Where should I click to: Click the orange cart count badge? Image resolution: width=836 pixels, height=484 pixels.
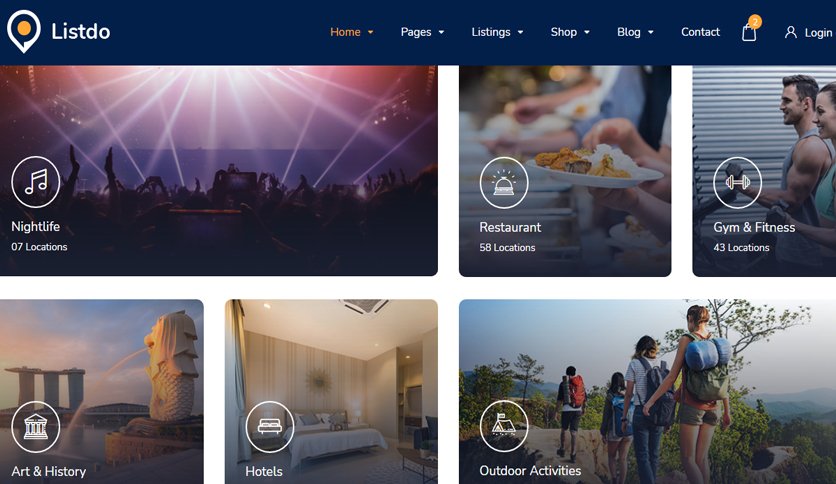pyautogui.click(x=755, y=21)
